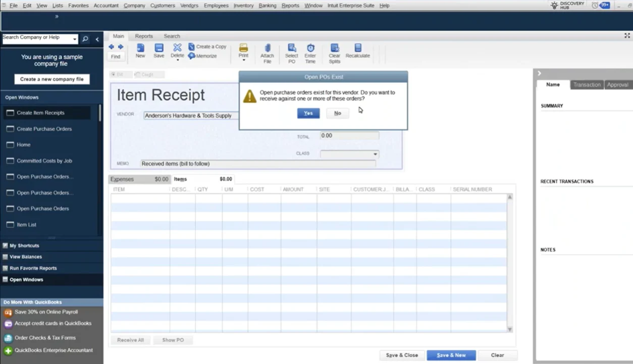This screenshot has width=633, height=364.
Task: Expand the Class dropdown in receipt header
Action: 375,154
